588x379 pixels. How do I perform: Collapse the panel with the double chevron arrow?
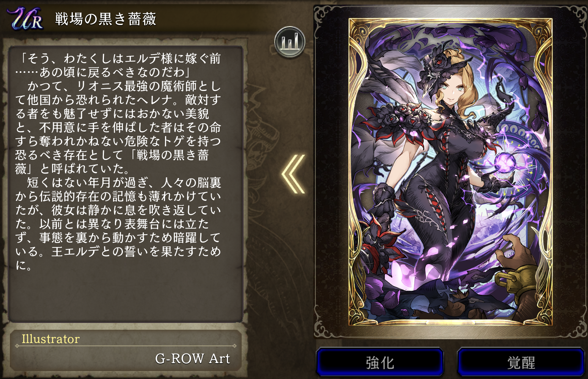(293, 174)
